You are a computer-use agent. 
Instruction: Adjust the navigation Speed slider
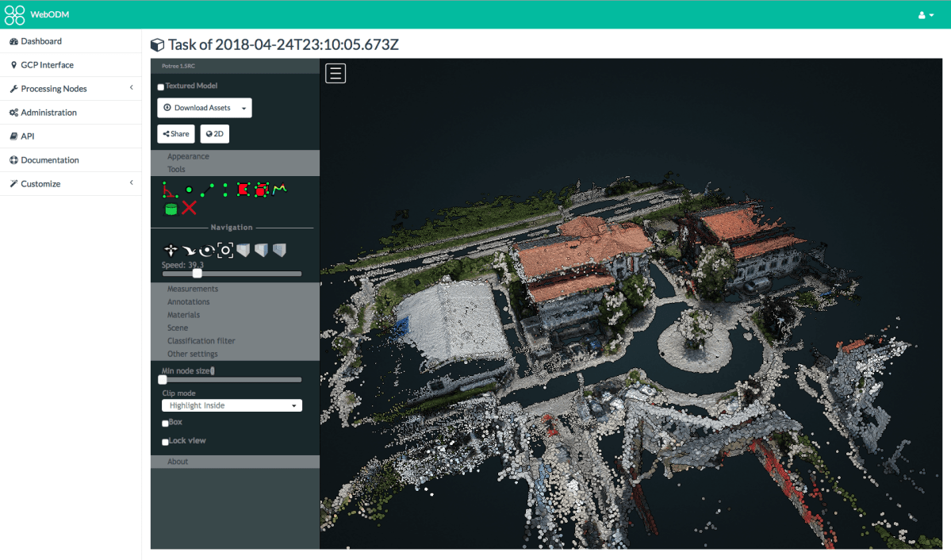pyautogui.click(x=196, y=273)
